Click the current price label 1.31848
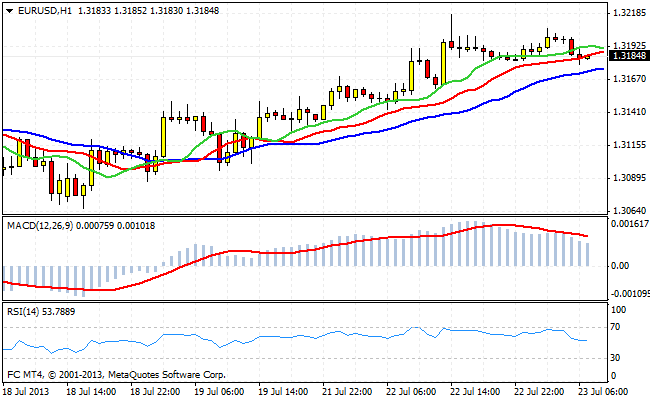This screenshot has height=400, width=650. (x=628, y=56)
